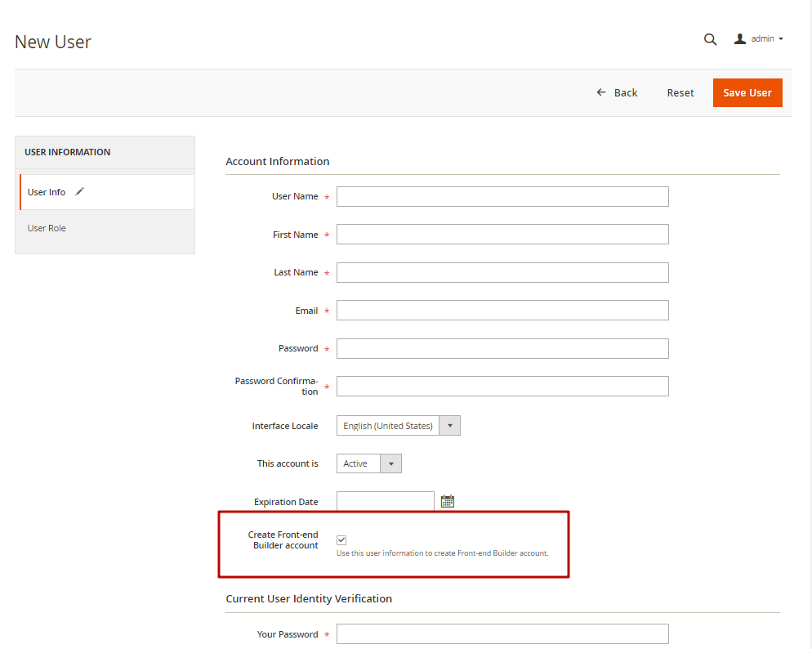Open the Expiration Date calendar picker

[447, 502]
